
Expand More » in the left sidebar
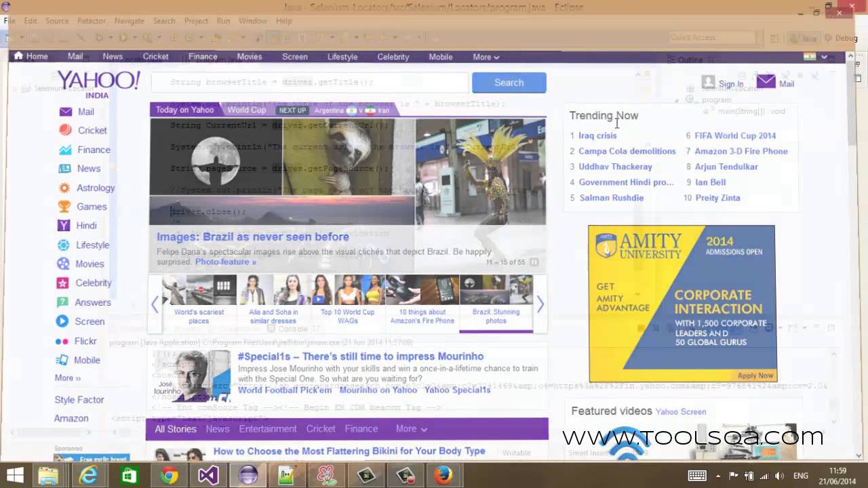(x=68, y=378)
